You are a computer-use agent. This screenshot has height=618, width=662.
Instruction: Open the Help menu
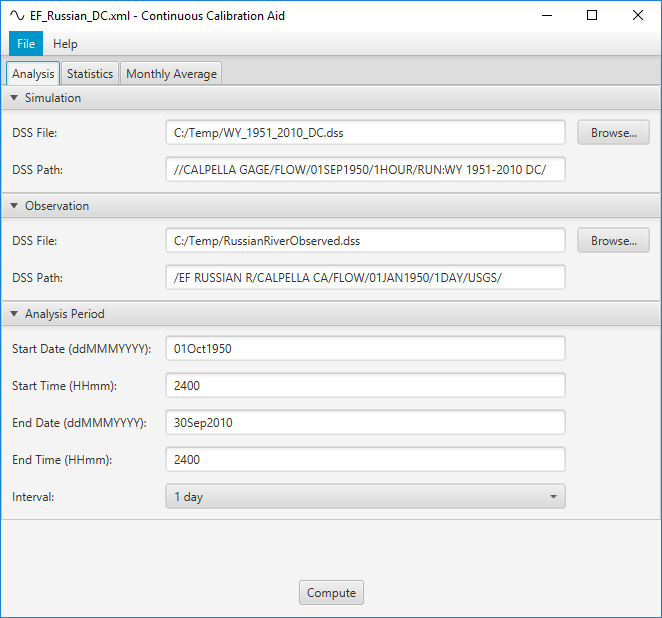coord(65,43)
